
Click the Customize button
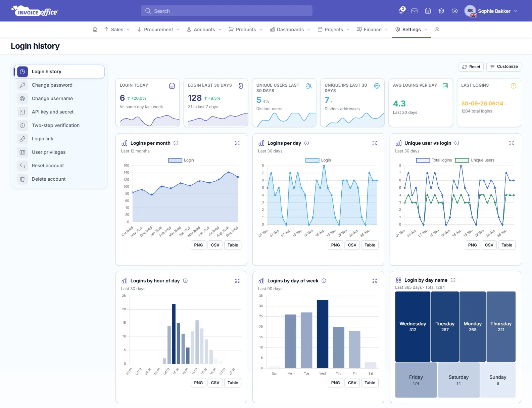[x=503, y=66]
